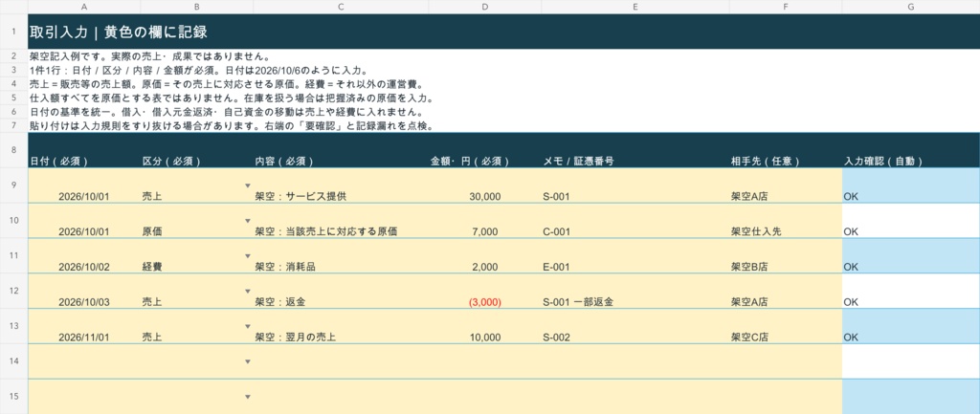Click counterparty cell 架空B店

click(786, 256)
